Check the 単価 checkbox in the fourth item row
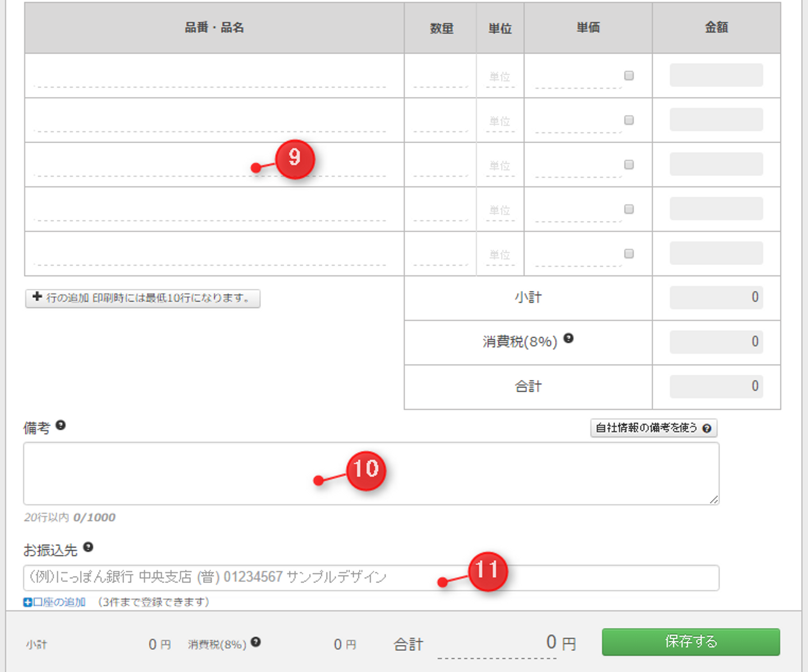Screen dimensions: 808x672 pos(629,209)
